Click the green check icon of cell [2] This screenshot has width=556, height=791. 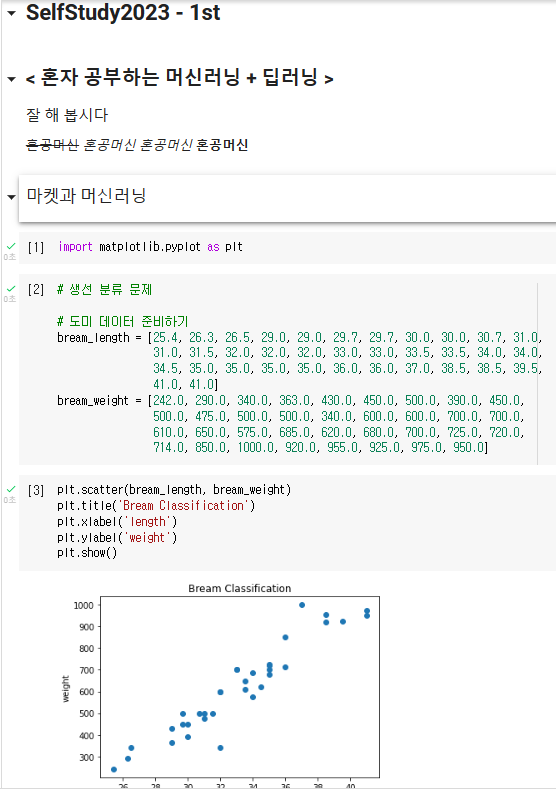11,289
